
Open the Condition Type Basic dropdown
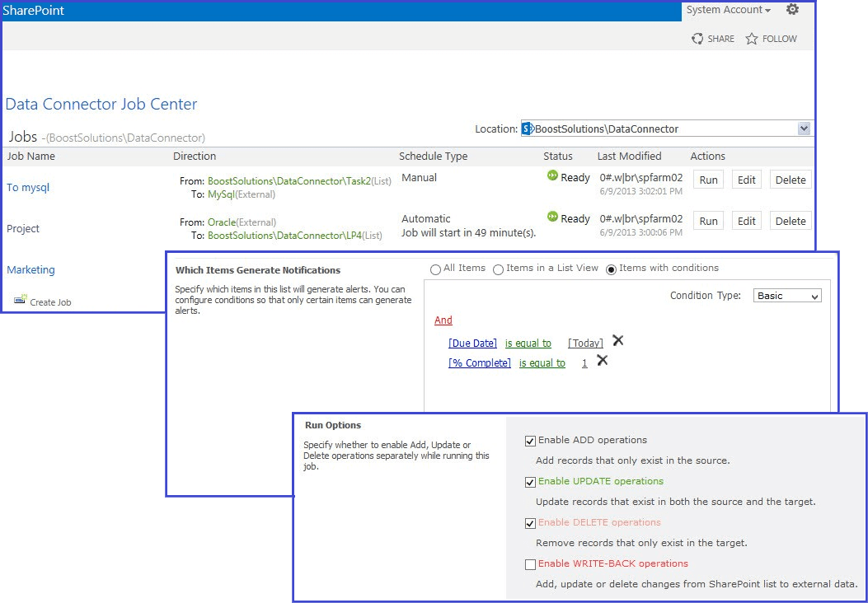(x=787, y=296)
